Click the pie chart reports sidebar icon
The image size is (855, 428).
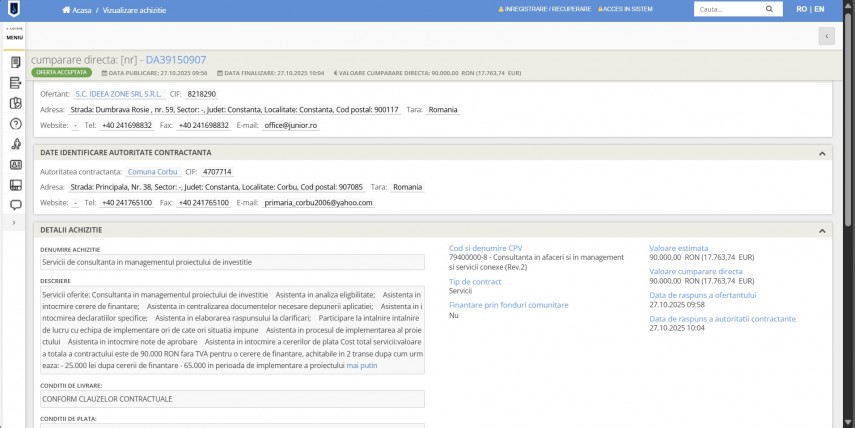(15, 103)
